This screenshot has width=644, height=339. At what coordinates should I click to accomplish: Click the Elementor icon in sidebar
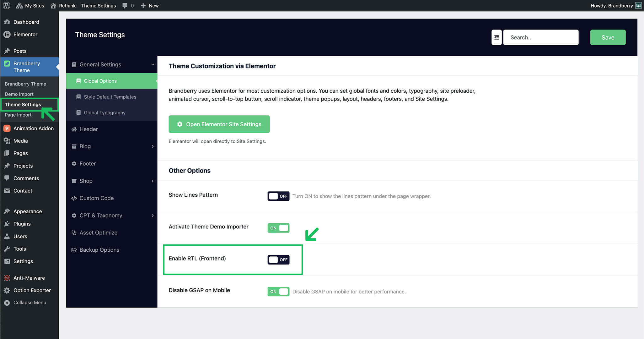(x=7, y=35)
